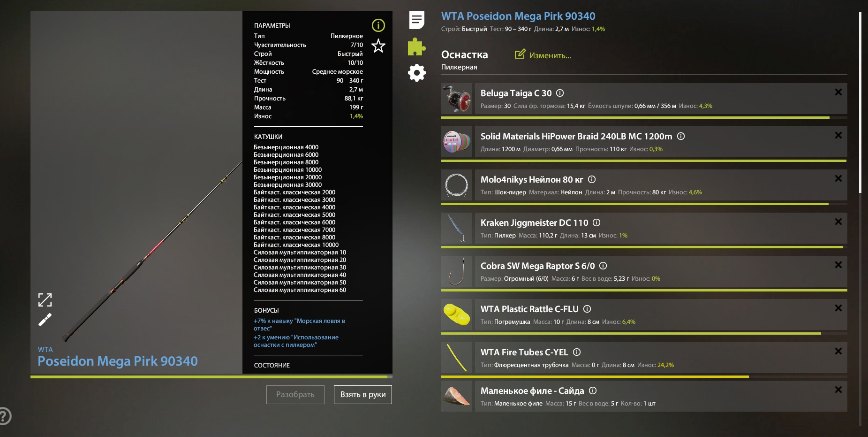Show info for WTA Fire Tubes C-YEL
The image size is (868, 437).
point(577,352)
